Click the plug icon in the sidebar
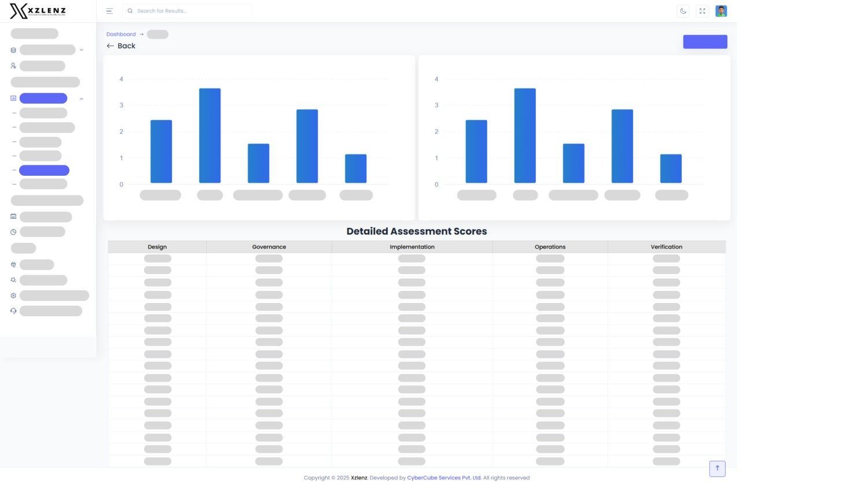The width and height of the screenshot is (868, 488). coord(13,265)
